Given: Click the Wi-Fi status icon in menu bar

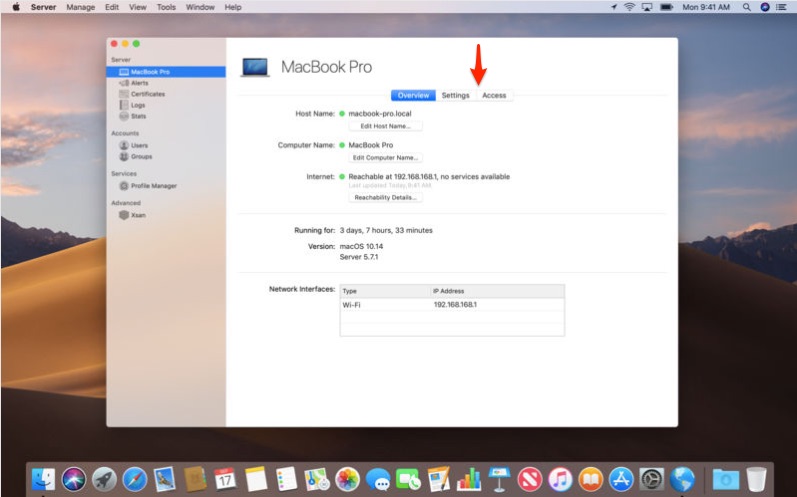Looking at the screenshot, I should [x=630, y=7].
